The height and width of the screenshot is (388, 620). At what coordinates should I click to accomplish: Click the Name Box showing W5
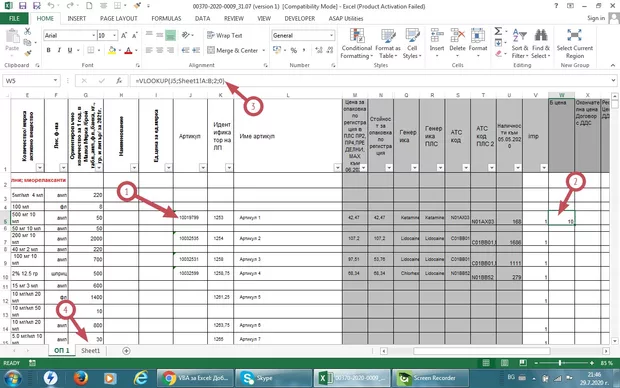tap(28, 81)
